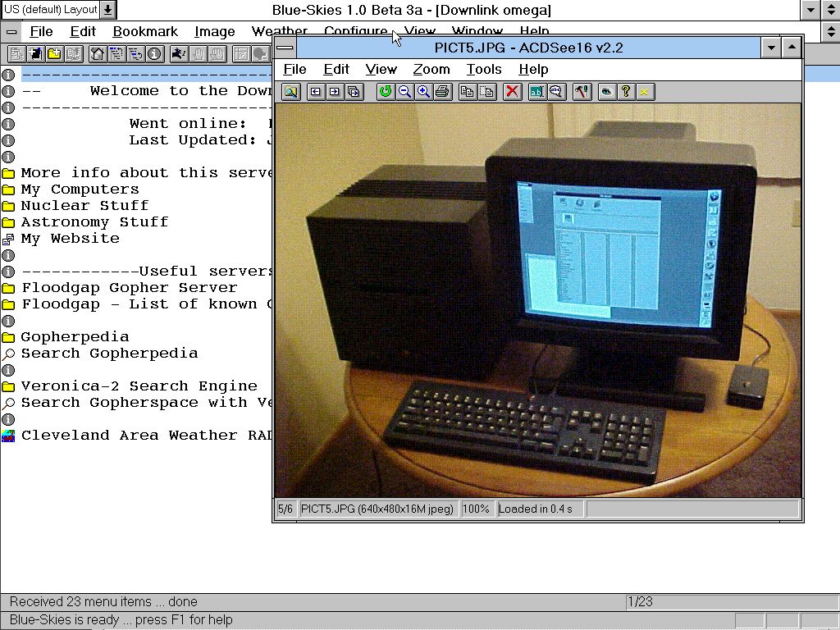Click the zoom in magnifier icon
This screenshot has height=630, width=840.
click(423, 92)
